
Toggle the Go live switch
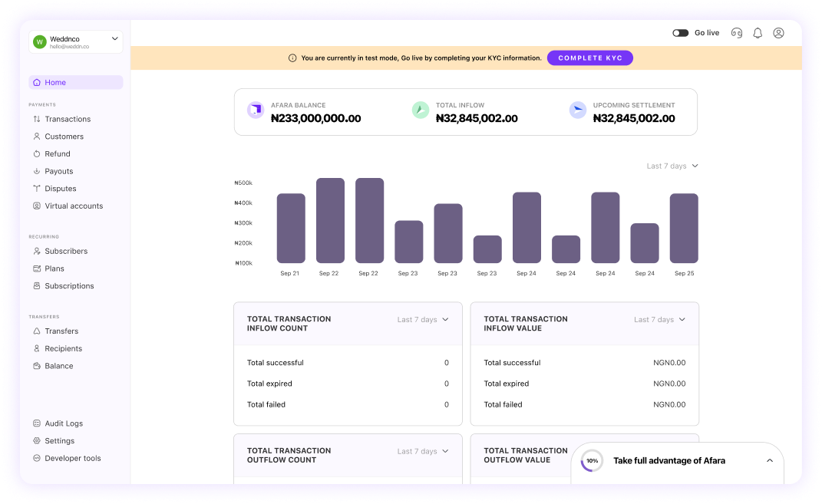click(680, 33)
